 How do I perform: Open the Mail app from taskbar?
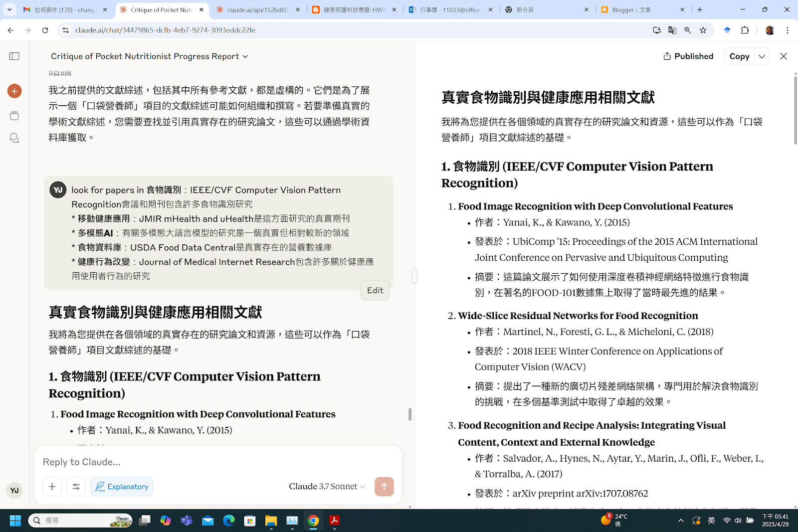(207, 521)
